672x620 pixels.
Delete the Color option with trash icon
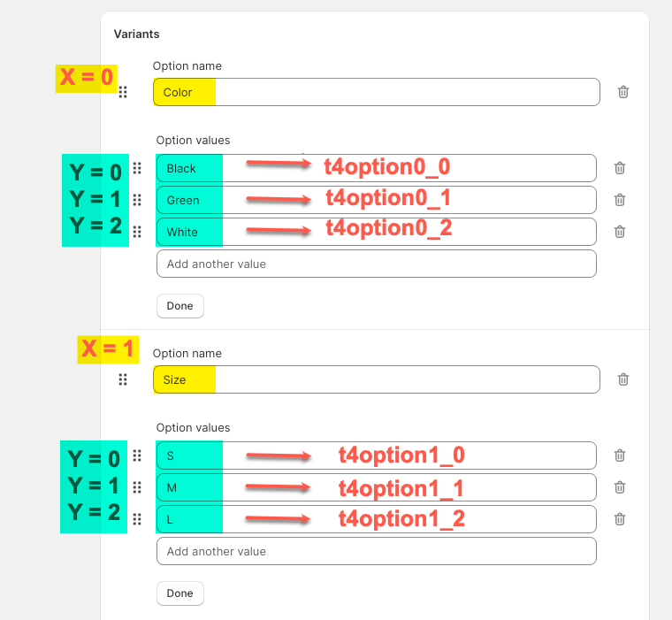tap(623, 92)
